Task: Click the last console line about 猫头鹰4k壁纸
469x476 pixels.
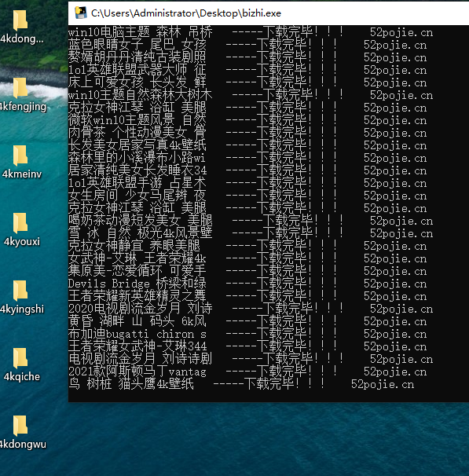Action: pyautogui.click(x=241, y=384)
